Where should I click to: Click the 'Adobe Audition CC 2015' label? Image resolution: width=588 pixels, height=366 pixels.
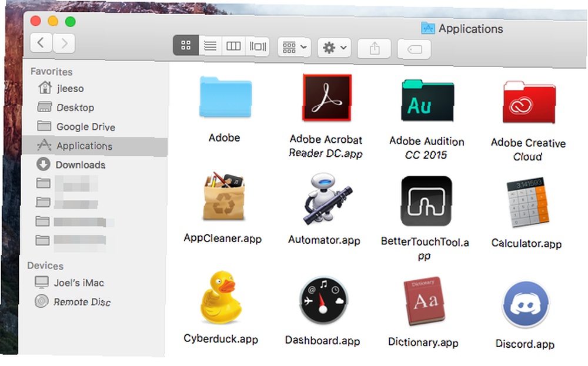pyautogui.click(x=426, y=148)
